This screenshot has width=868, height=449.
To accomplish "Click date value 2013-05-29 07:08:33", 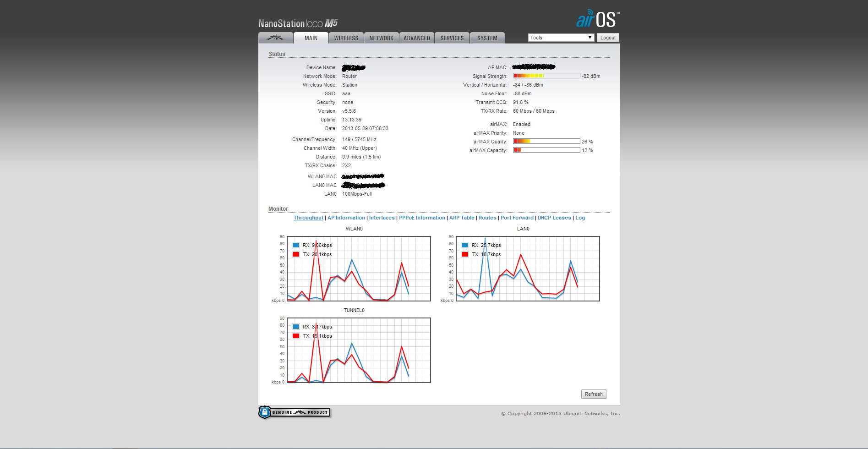I will click(365, 128).
